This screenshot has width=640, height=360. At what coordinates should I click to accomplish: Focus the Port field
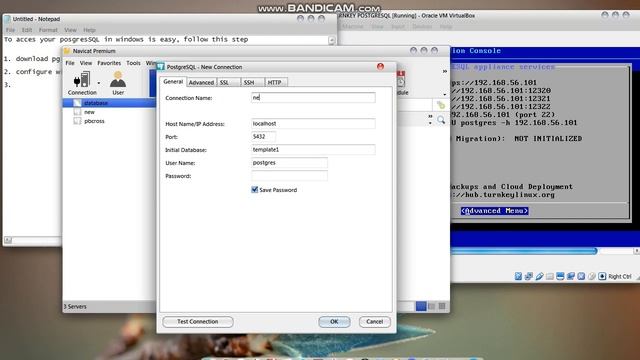click(263, 136)
